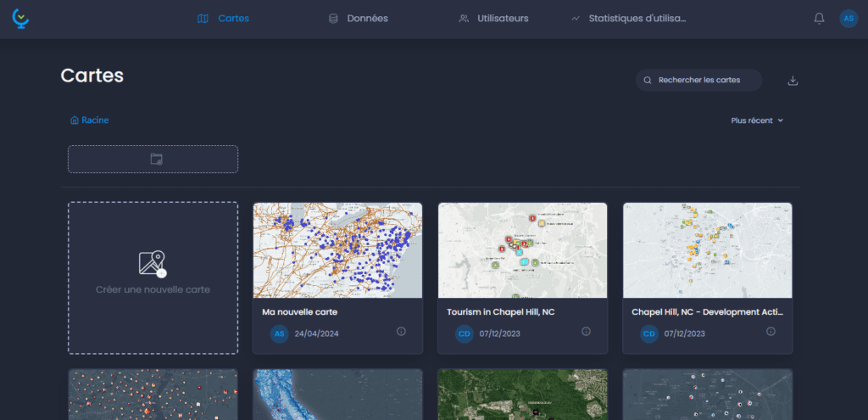868x420 pixels.
Task: Open Tourism in Chapel Hill map thumbnail
Action: point(522,250)
